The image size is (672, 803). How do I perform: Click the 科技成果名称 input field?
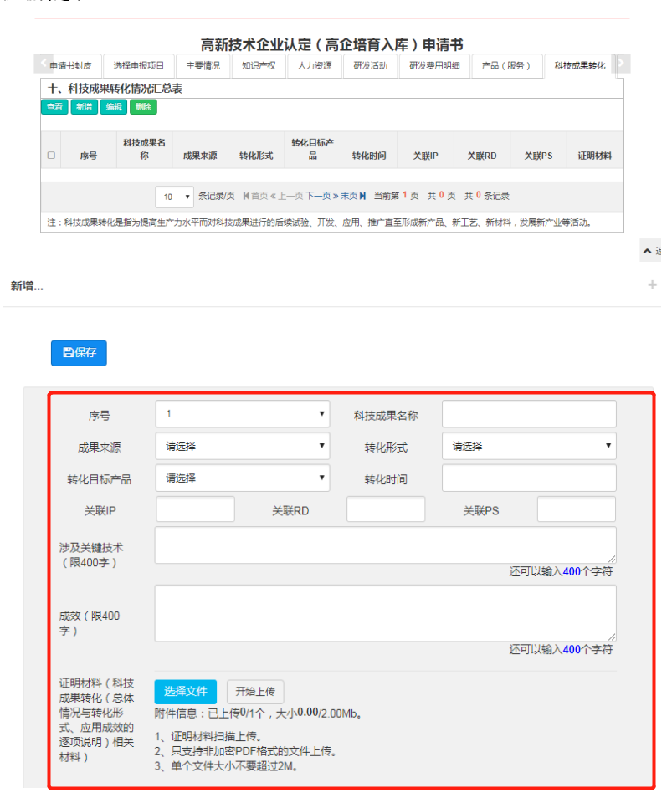click(528, 413)
